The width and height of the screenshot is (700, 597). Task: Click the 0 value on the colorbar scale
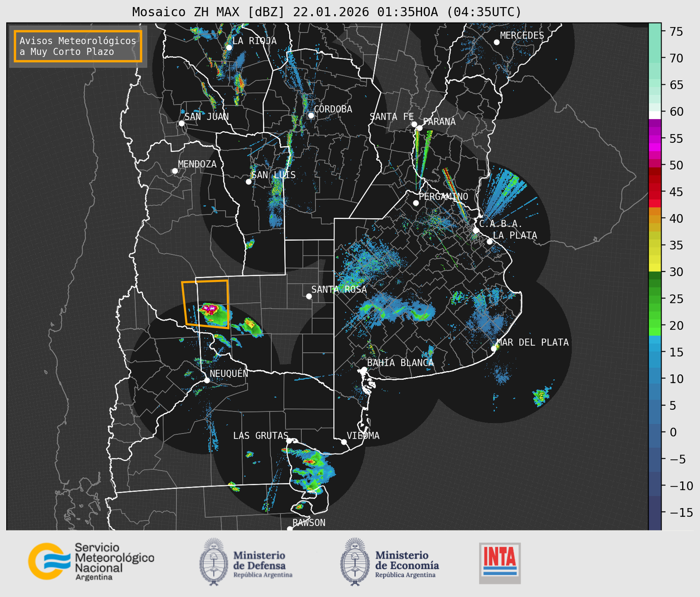pyautogui.click(x=673, y=432)
